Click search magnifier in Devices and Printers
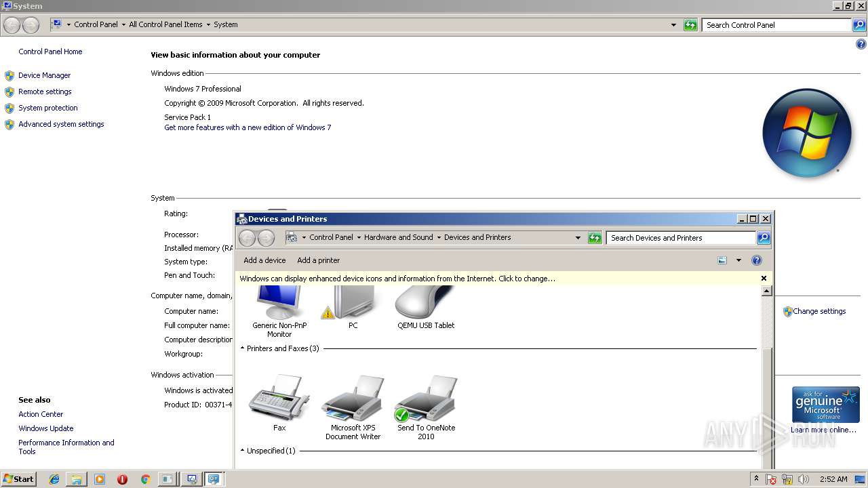The width and height of the screenshot is (868, 488). (764, 238)
